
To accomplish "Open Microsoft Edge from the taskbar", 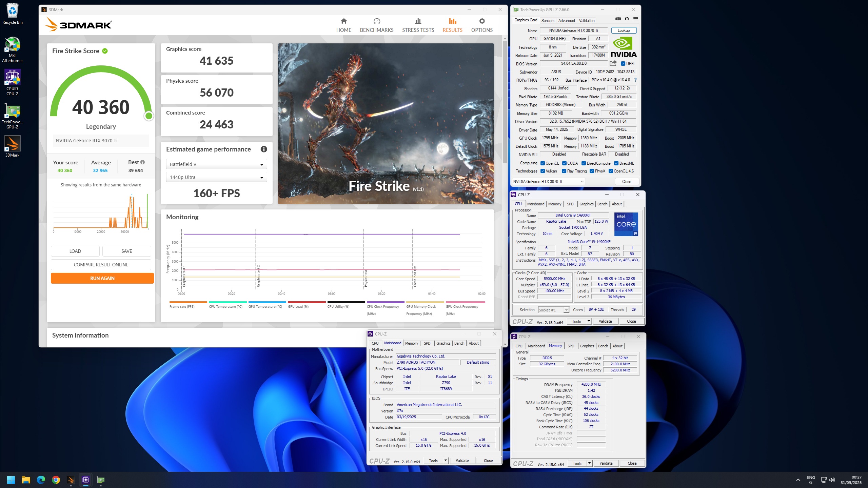I will [41, 480].
